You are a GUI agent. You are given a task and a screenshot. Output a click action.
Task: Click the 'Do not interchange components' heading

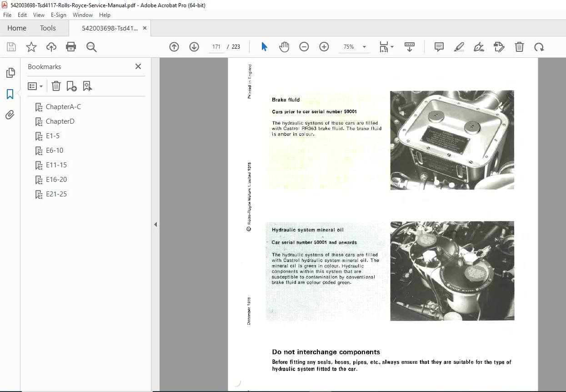point(326,352)
